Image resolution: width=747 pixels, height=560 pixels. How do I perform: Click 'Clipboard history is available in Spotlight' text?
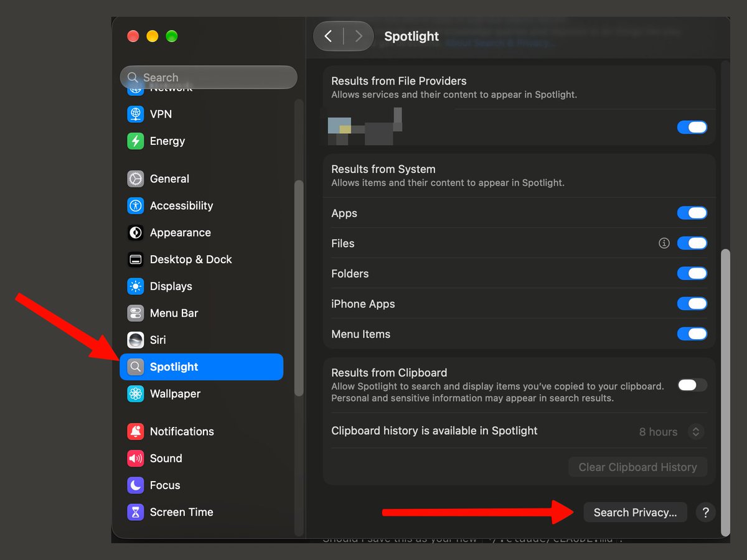pos(435,431)
